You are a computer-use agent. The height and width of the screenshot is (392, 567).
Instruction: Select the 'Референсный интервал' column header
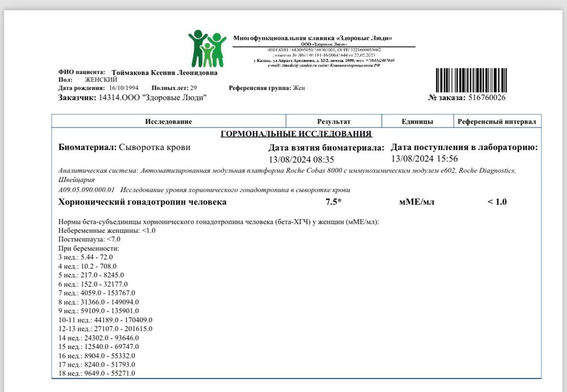click(x=497, y=122)
